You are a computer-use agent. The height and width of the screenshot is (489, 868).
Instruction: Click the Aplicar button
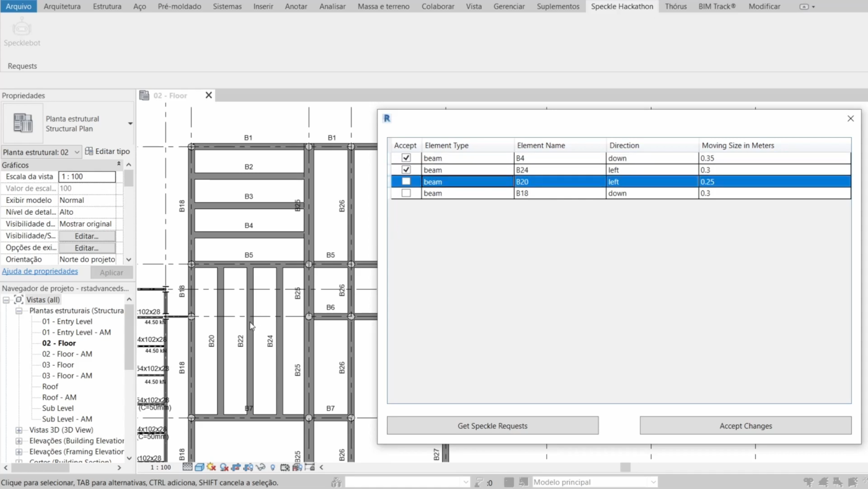112,272
